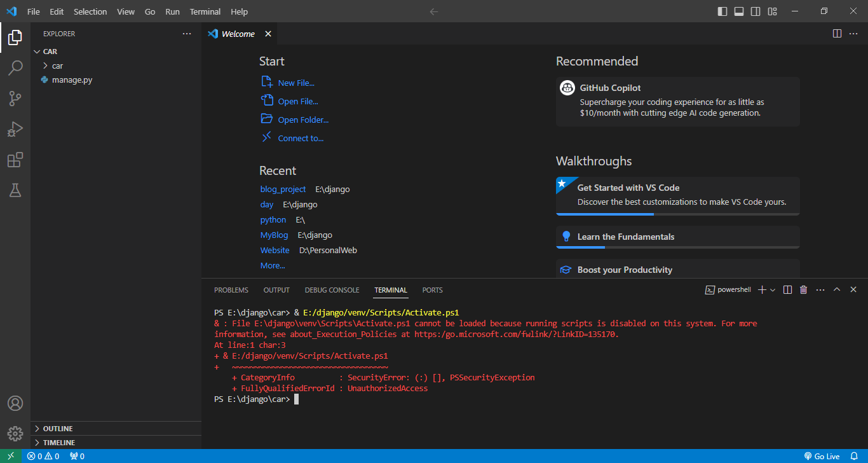Open the Explorer view in activity bar
The width and height of the screenshot is (868, 463).
tap(15, 38)
